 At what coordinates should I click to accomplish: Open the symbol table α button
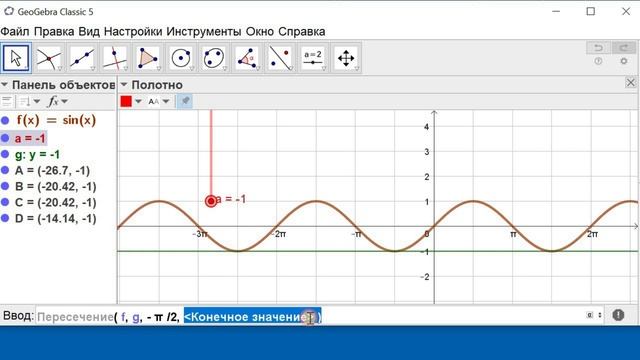(x=590, y=315)
